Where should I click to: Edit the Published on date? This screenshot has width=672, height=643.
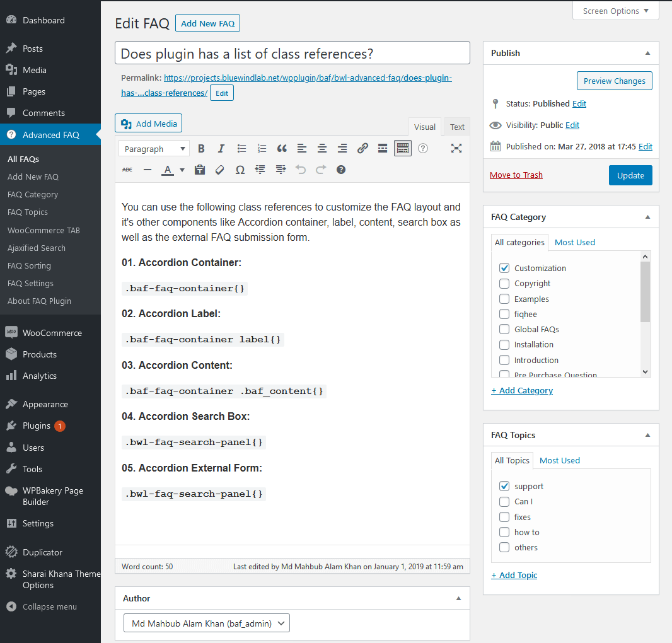(x=646, y=147)
